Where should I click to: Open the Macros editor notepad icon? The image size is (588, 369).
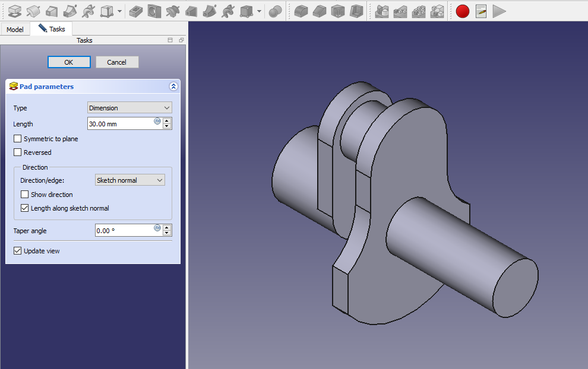pyautogui.click(x=481, y=11)
